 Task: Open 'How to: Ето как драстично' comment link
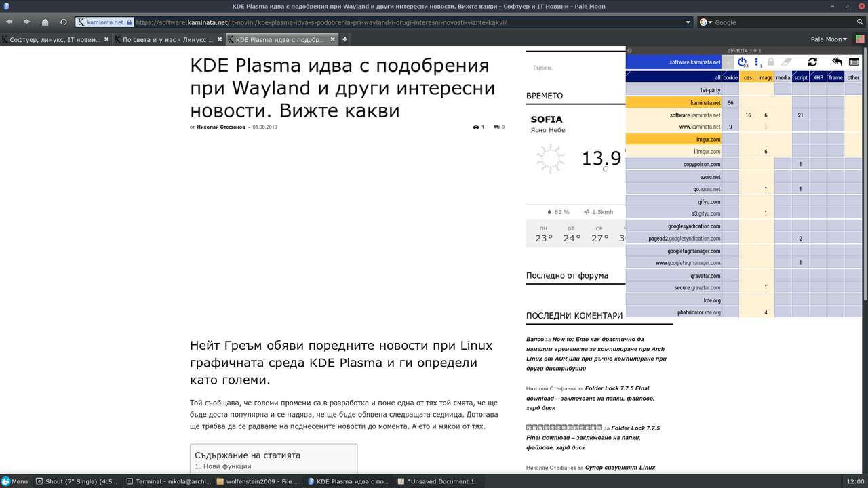596,353
